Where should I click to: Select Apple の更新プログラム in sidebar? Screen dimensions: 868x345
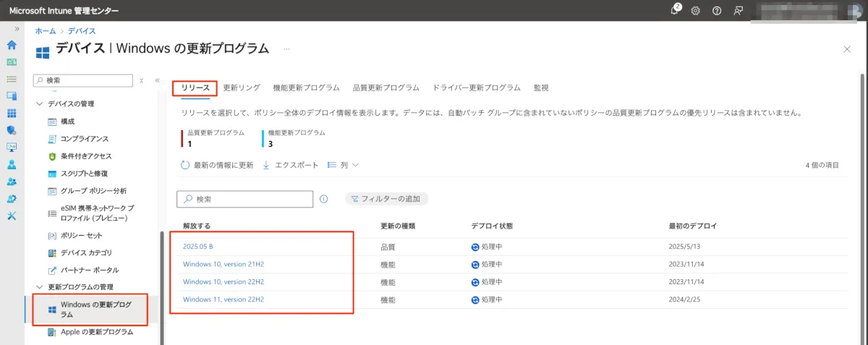97,332
